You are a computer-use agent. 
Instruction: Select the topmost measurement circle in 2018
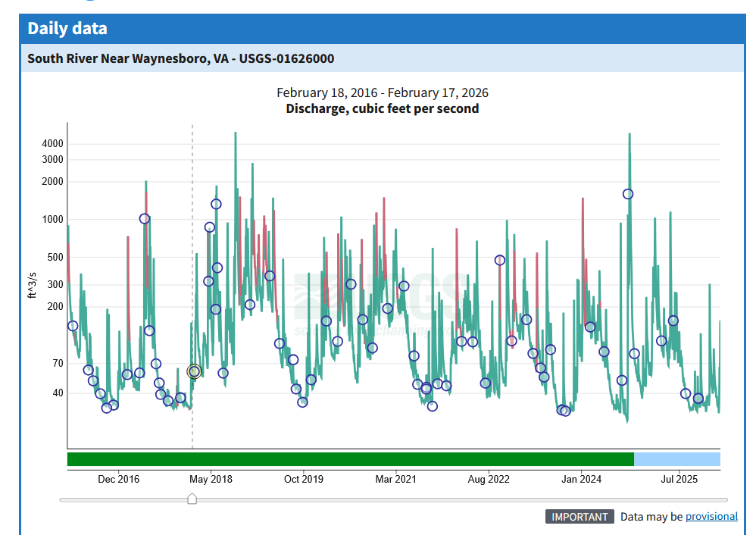pyautogui.click(x=216, y=204)
